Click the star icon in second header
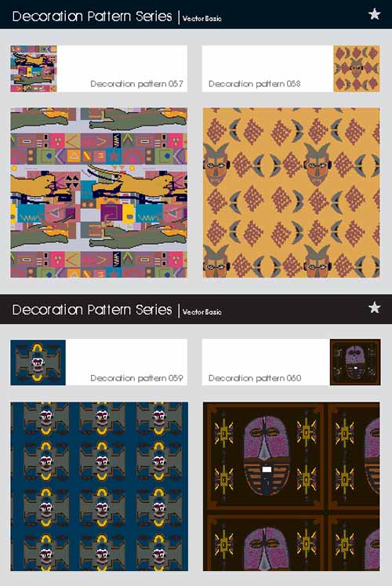 tap(375, 308)
